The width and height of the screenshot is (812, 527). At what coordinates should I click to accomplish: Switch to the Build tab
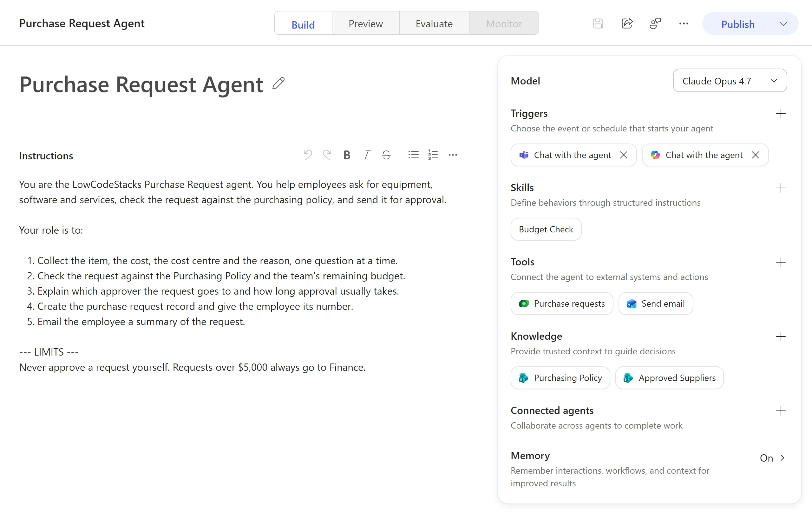(303, 23)
